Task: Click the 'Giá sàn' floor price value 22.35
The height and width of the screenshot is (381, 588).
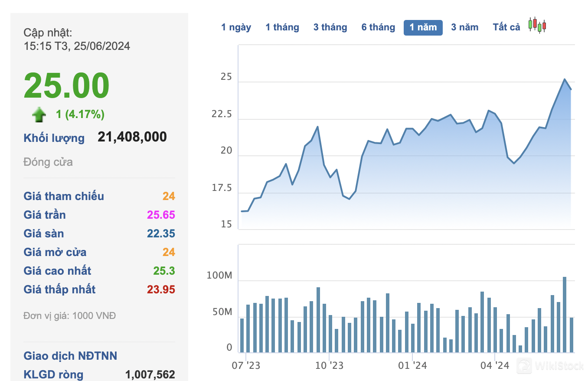Action: 160,233
